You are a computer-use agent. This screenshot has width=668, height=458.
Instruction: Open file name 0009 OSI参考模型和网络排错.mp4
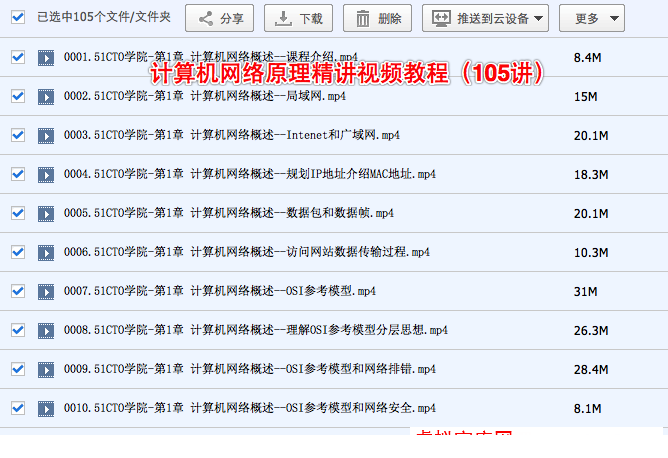click(250, 369)
